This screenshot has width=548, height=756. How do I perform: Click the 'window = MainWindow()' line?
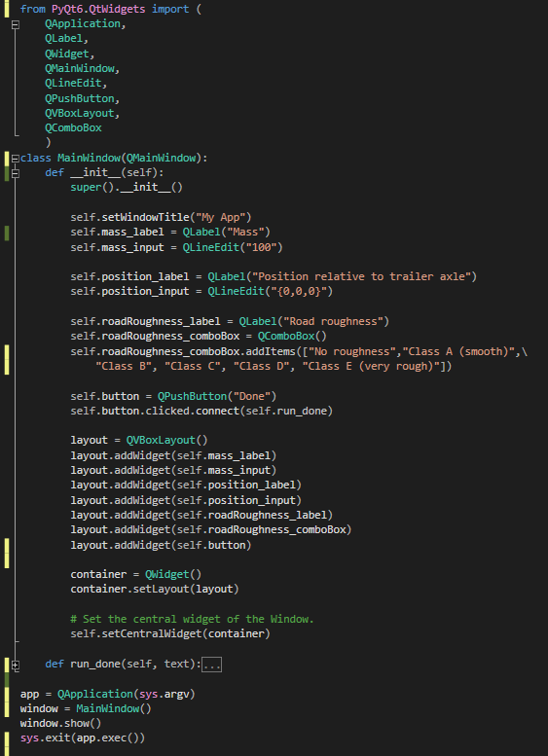pos(86,708)
